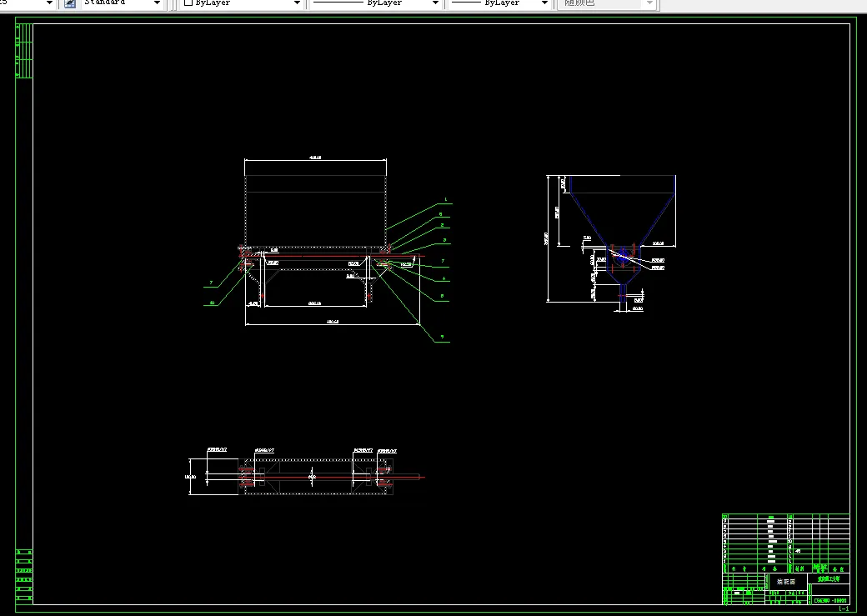Viewport: 867px width, 616px height.
Task: Select leader label 2 right of front view
Action: coord(443,226)
